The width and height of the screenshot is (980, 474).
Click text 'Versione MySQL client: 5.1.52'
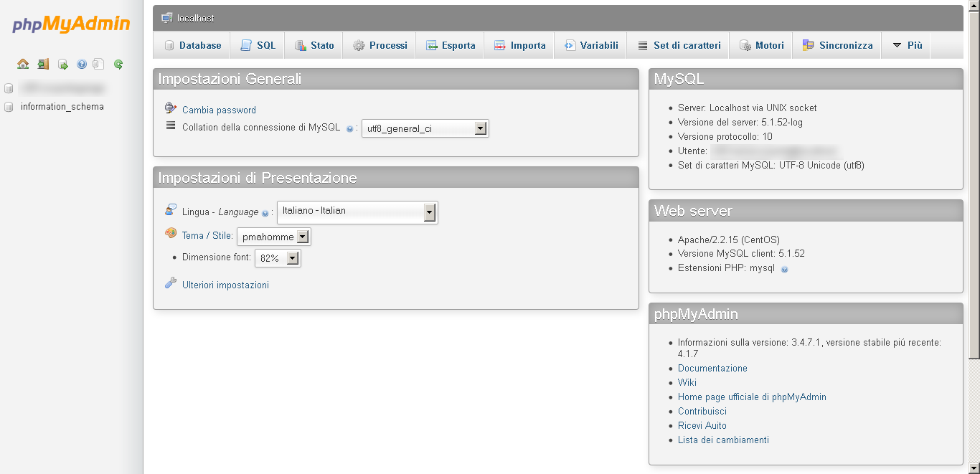[741, 253]
